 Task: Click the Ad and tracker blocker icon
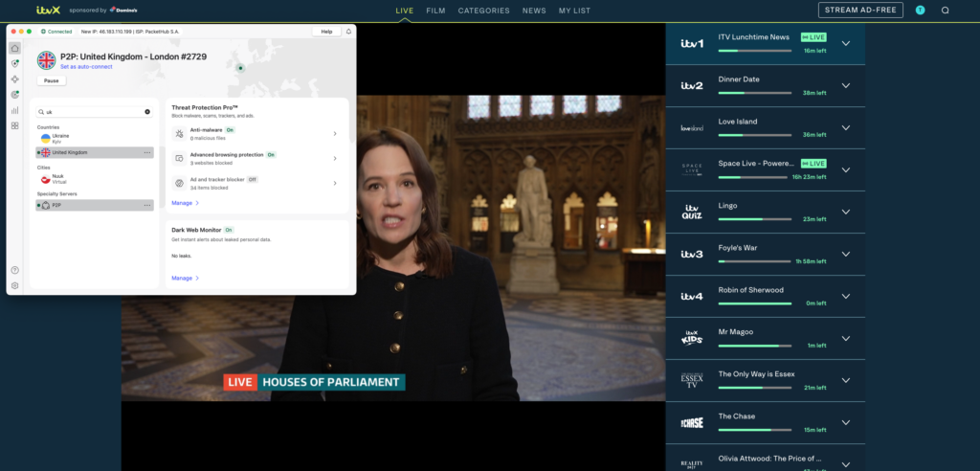point(179,183)
